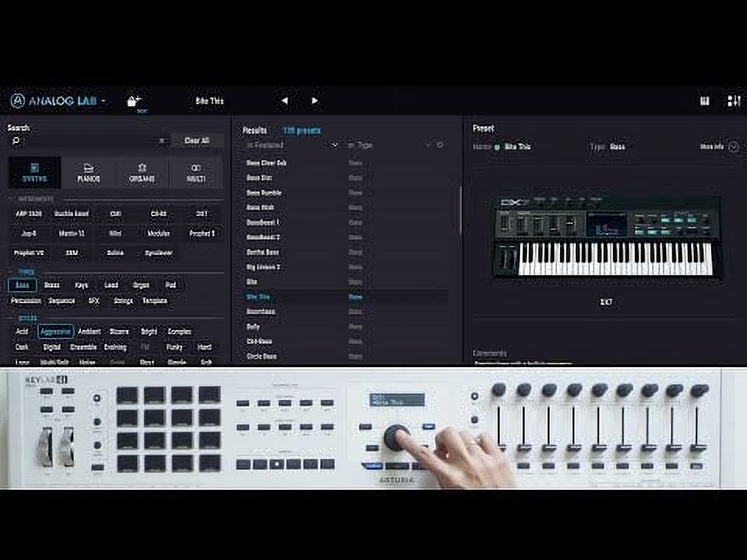Select the Pad type filter button
The width and height of the screenshot is (747, 560).
click(x=170, y=285)
